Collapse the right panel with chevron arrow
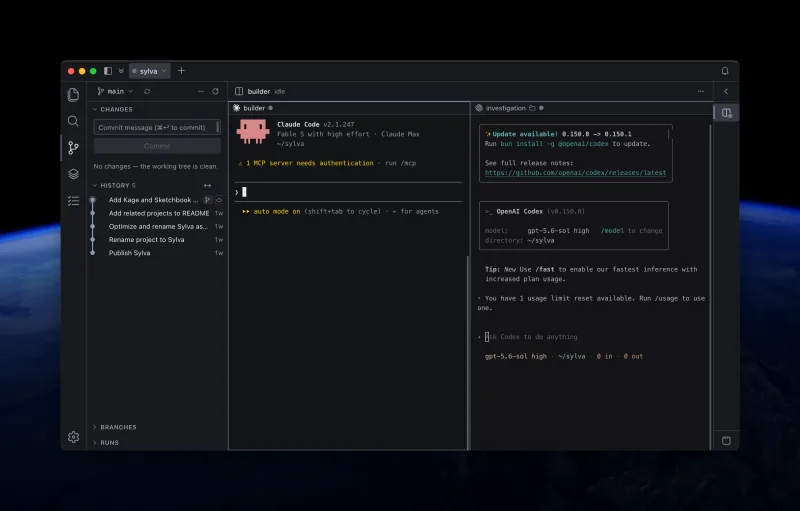This screenshot has height=511, width=800. (726, 91)
